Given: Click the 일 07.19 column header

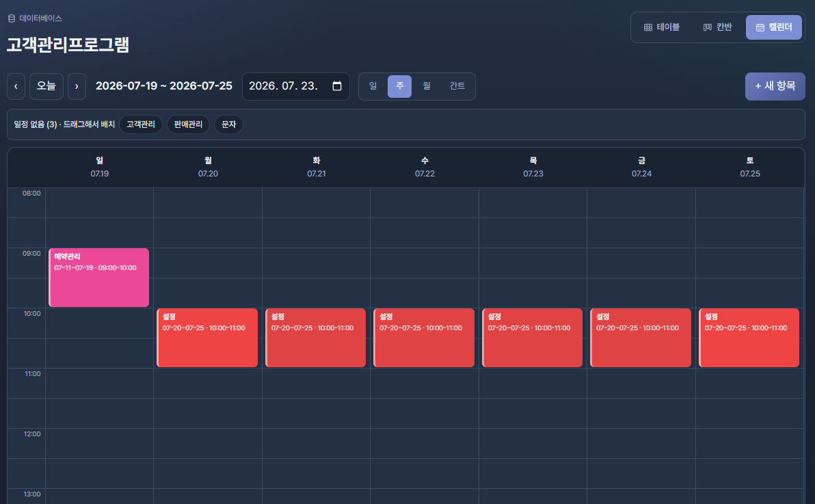Looking at the screenshot, I should click(x=100, y=167).
